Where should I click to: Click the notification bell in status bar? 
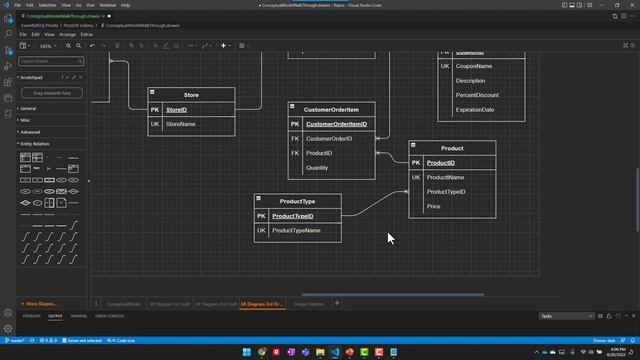(633, 341)
